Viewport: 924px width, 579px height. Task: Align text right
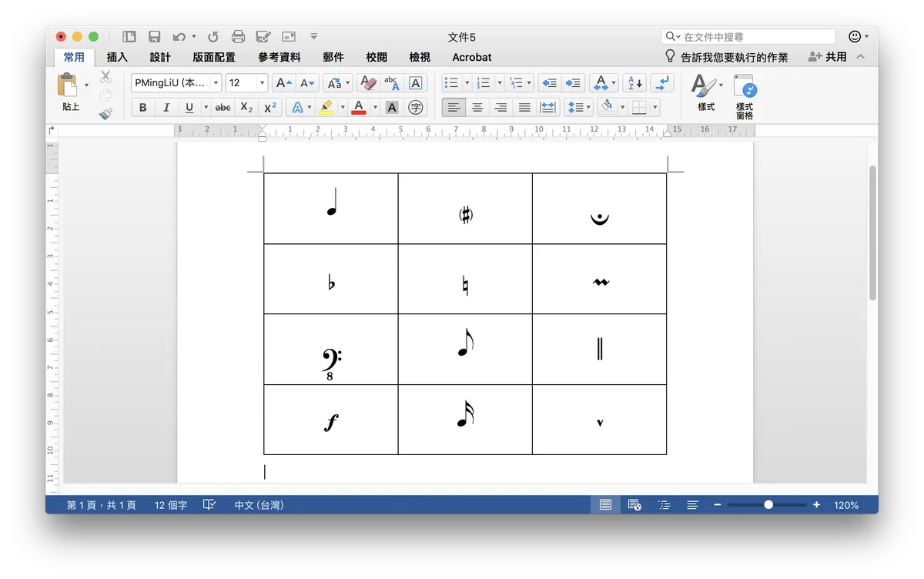tap(501, 108)
